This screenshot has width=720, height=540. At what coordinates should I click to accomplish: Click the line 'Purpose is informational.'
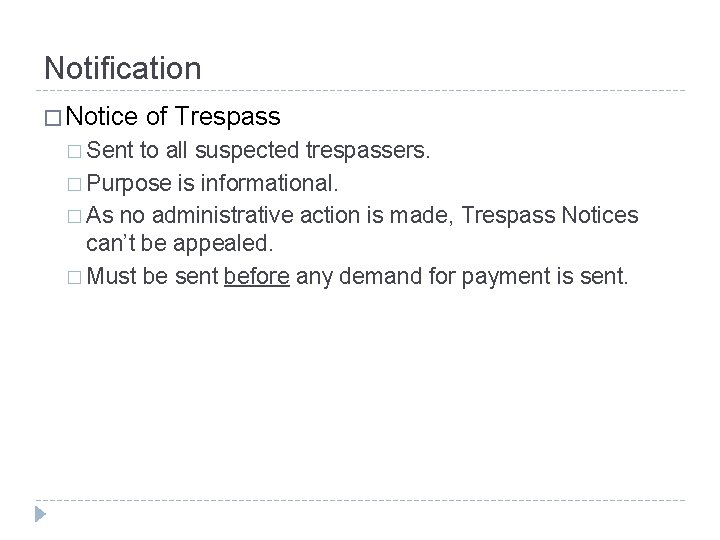pos(214,185)
